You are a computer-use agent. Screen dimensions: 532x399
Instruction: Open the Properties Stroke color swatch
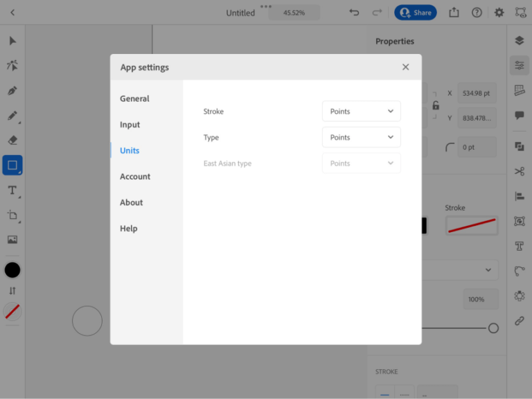[472, 226]
